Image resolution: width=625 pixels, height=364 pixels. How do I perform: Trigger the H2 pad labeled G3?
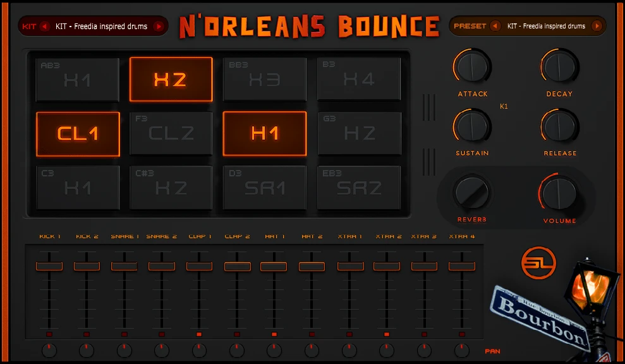(359, 133)
